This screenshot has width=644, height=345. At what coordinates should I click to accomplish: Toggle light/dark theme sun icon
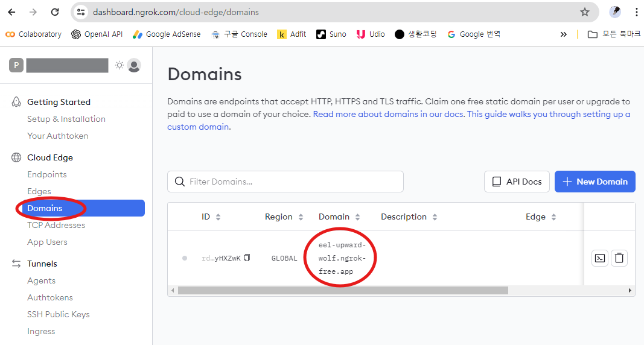[x=119, y=65]
